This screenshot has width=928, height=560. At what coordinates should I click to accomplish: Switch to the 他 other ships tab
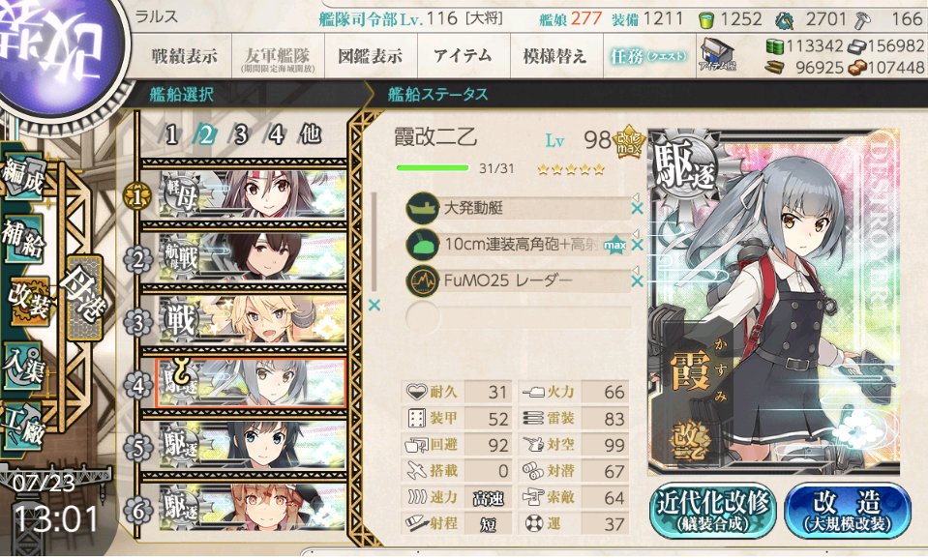point(310,134)
